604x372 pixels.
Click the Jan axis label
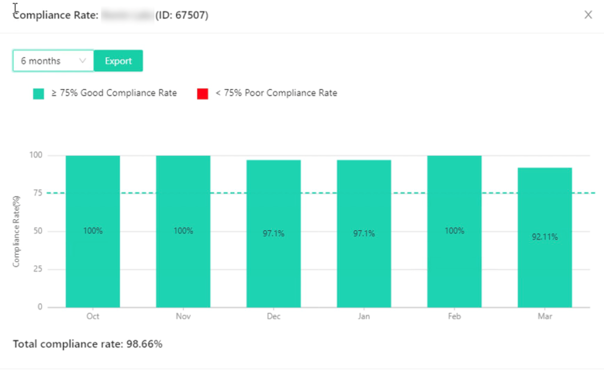point(364,317)
